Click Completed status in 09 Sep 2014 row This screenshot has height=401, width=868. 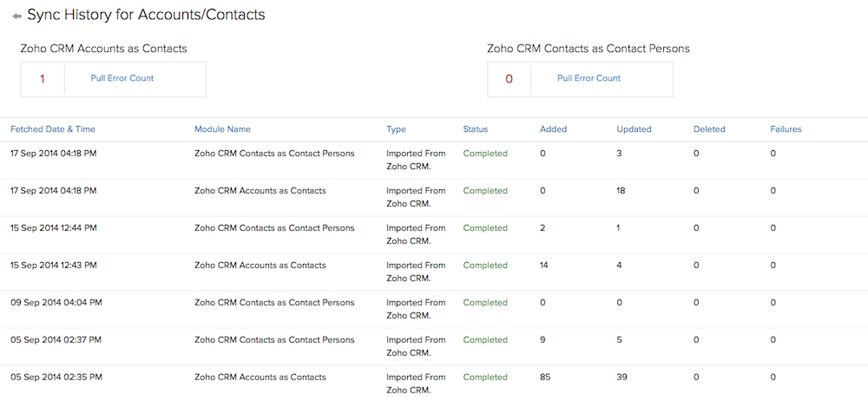[485, 303]
